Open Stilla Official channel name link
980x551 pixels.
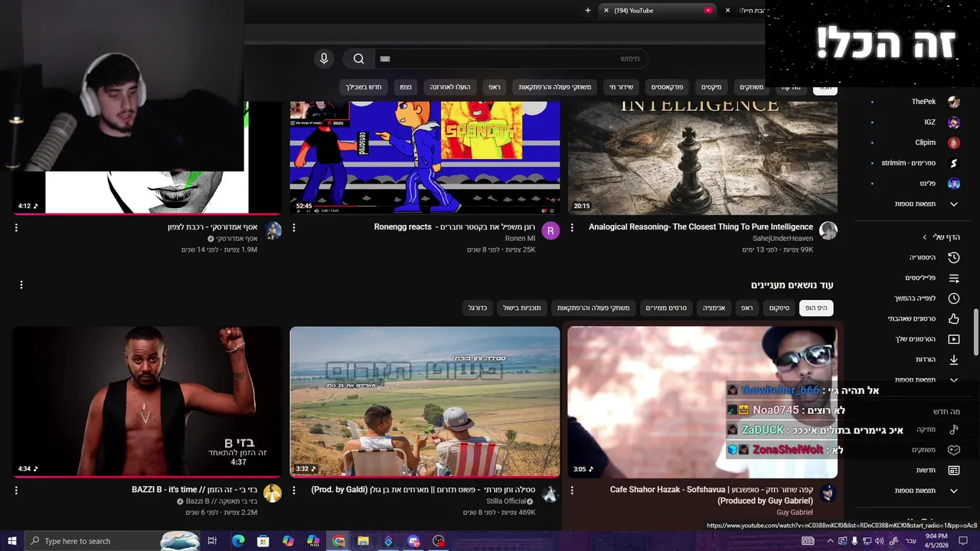click(506, 501)
